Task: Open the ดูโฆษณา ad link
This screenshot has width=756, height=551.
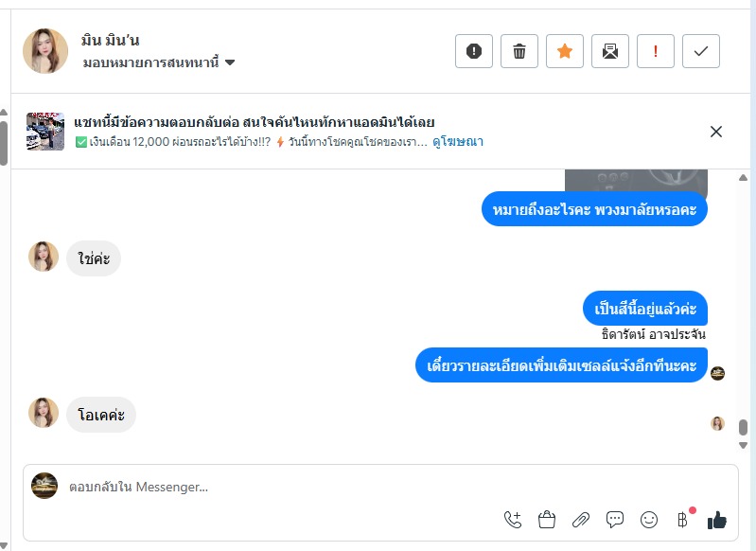Action: click(458, 142)
